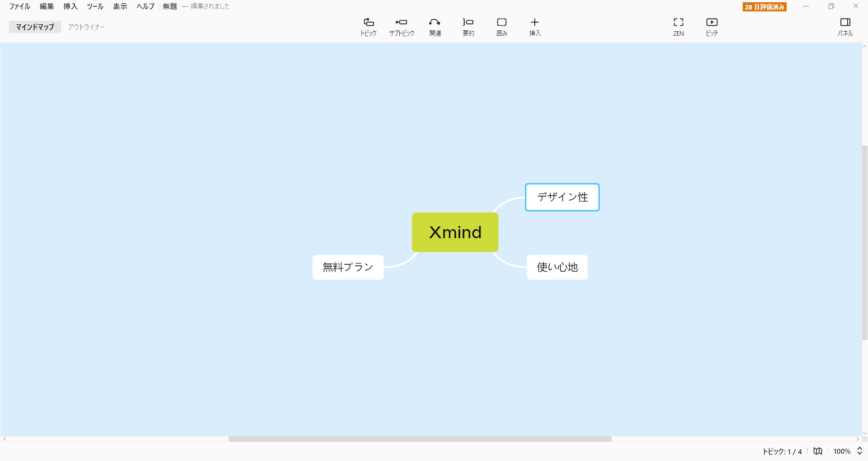Select the デザイン性 topic node
The width and height of the screenshot is (868, 461).
pyautogui.click(x=562, y=197)
